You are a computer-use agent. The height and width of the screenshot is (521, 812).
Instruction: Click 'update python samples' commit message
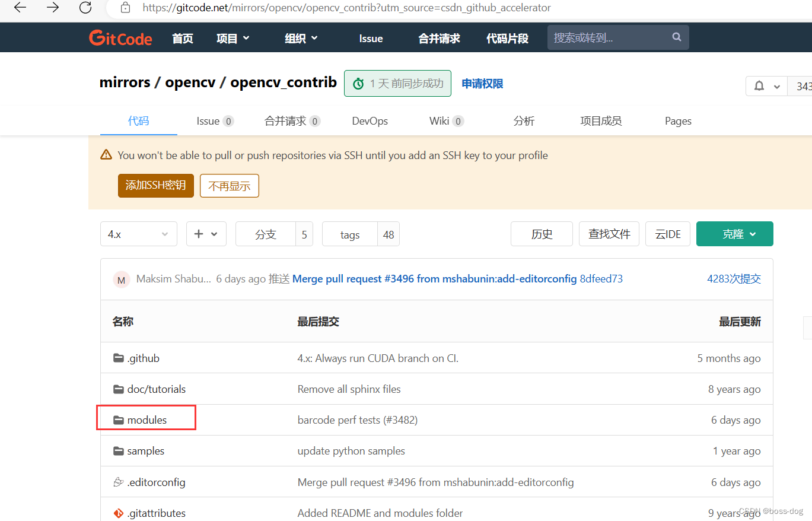tap(351, 451)
